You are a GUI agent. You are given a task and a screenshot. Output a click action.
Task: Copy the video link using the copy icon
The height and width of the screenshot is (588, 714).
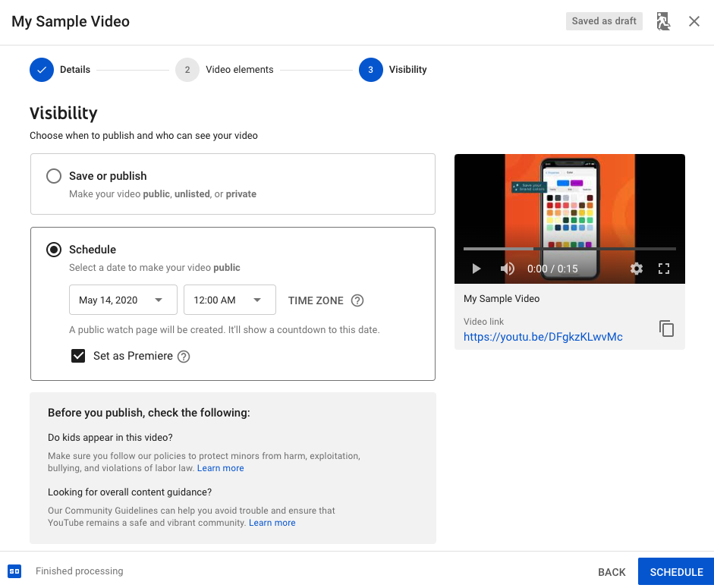point(666,329)
